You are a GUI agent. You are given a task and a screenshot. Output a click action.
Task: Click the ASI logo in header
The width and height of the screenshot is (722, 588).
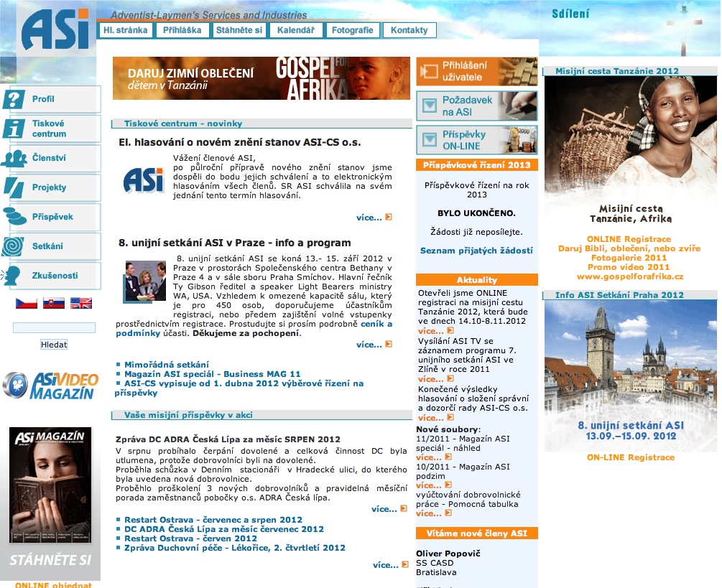tap(56, 29)
